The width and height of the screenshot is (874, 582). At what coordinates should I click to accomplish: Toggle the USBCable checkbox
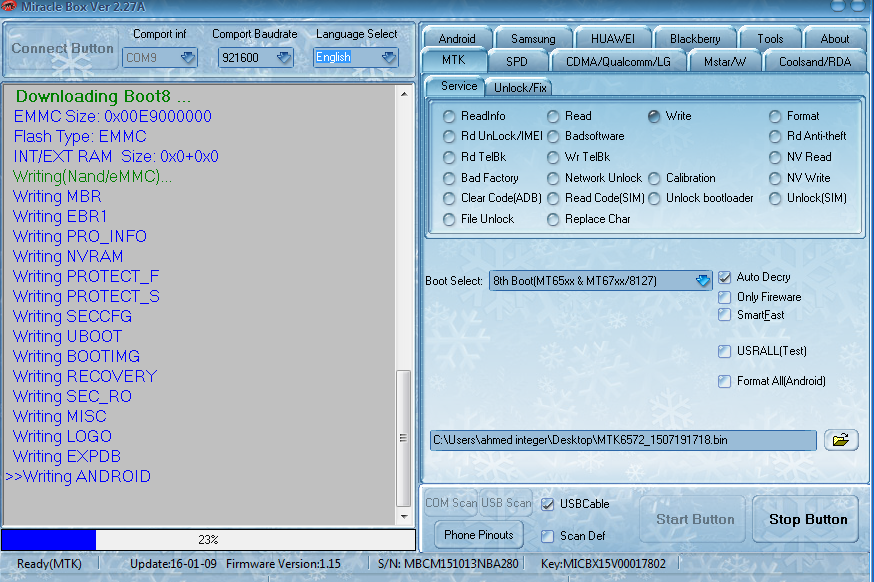point(547,505)
